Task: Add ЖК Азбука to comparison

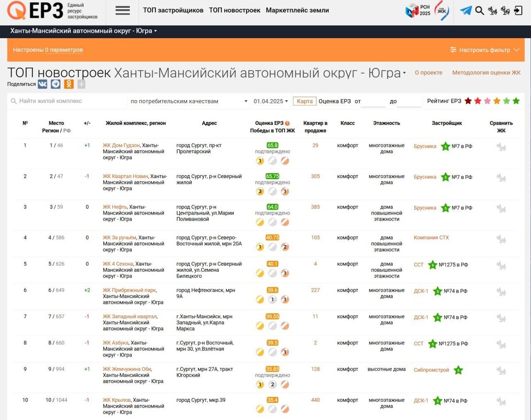Action: [501, 345]
